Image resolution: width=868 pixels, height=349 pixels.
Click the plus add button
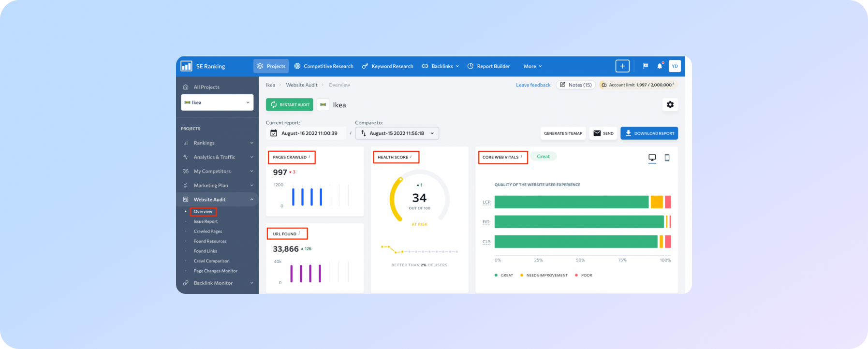[x=622, y=66]
